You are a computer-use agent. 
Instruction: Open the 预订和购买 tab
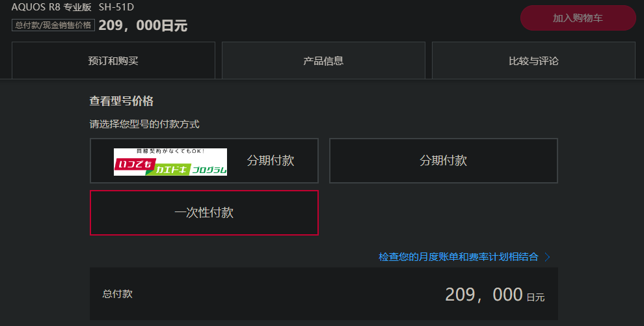pyautogui.click(x=113, y=61)
